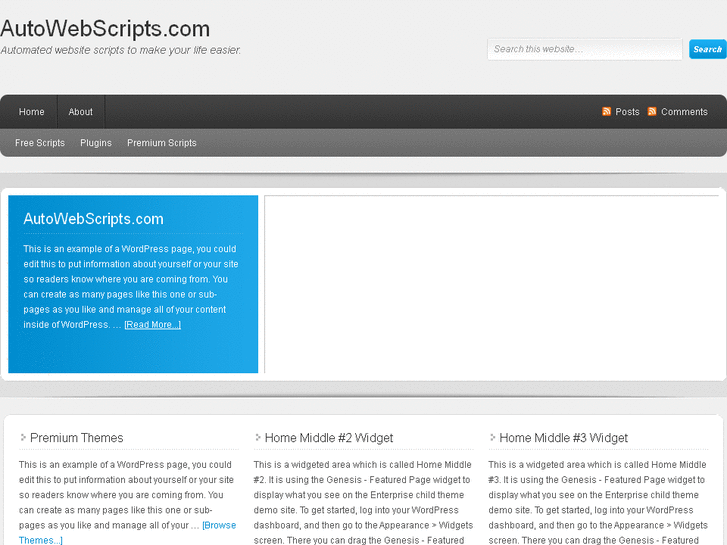Click the arrow bullet beside Premium Themes
Screen dimensions: 727x545
[x=23, y=437]
